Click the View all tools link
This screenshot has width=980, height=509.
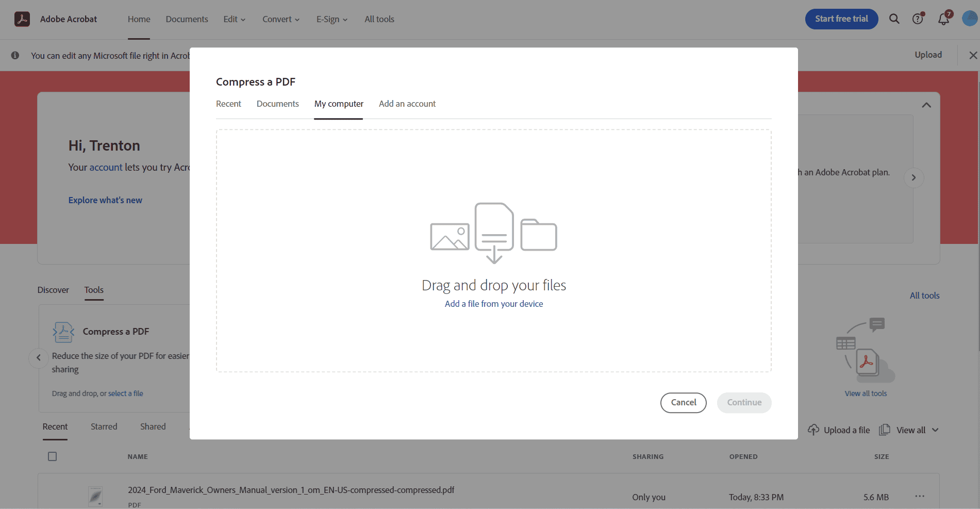click(866, 393)
